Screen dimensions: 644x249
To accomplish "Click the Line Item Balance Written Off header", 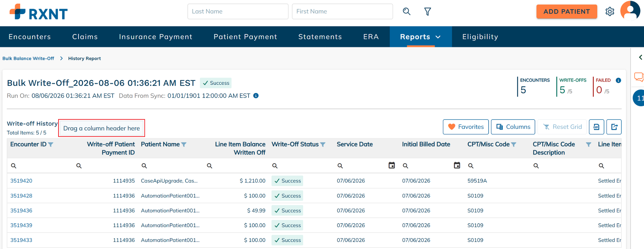I will click(x=240, y=148).
